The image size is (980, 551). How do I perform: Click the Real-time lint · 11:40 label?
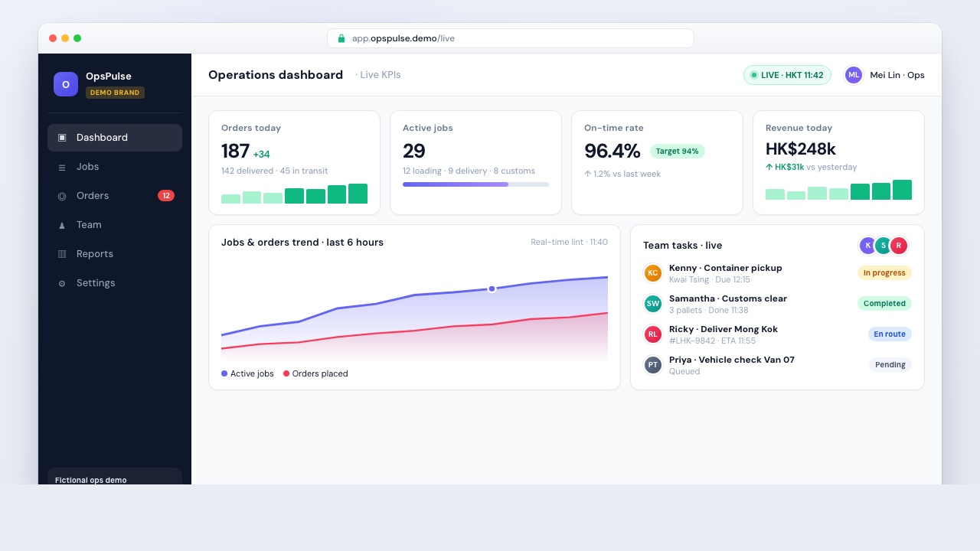pyautogui.click(x=569, y=242)
